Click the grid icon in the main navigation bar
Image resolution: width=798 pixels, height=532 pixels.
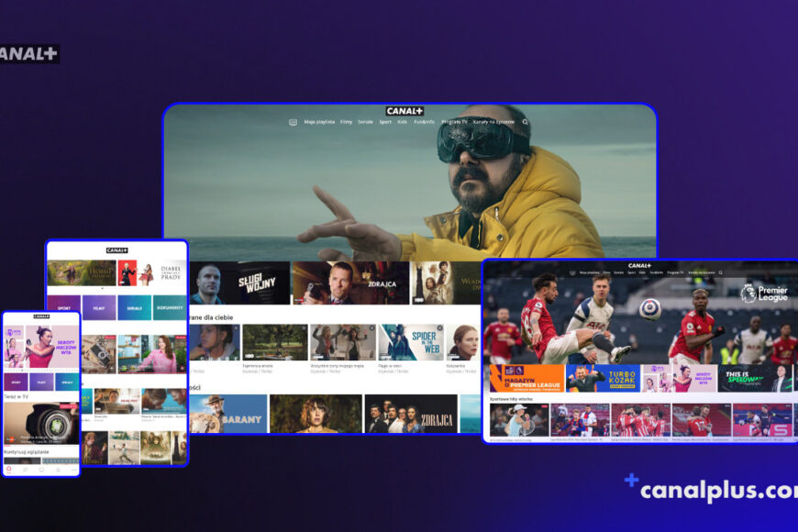click(x=293, y=122)
